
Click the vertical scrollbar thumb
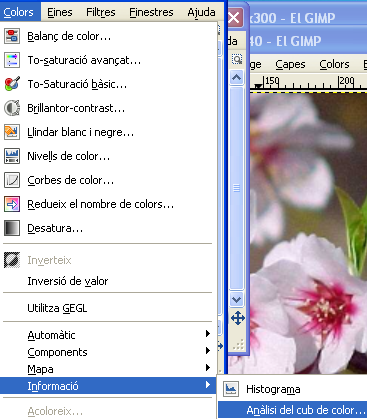click(237, 188)
